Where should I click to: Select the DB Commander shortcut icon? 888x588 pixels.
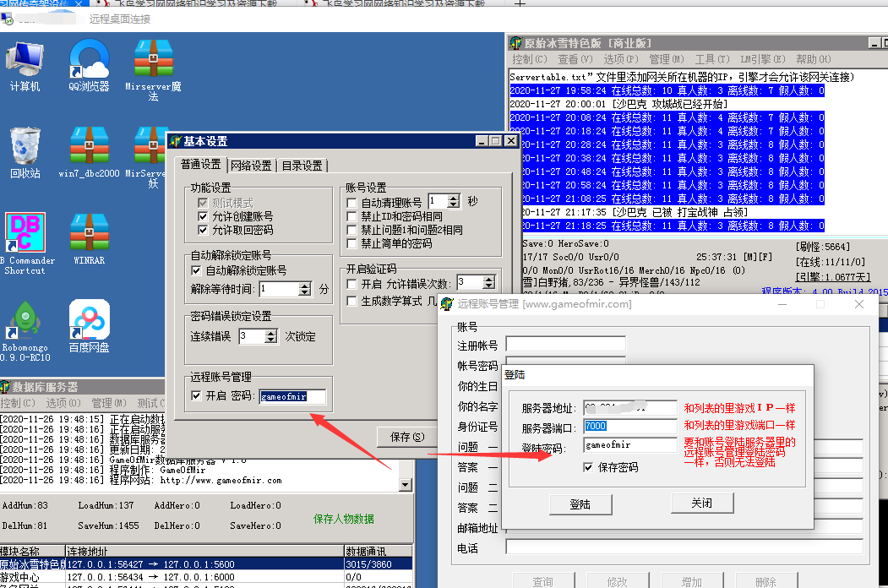coord(25,243)
